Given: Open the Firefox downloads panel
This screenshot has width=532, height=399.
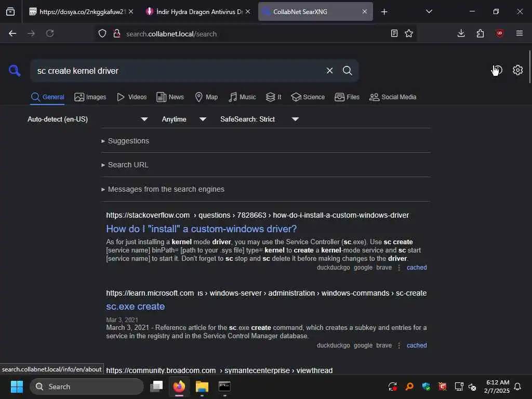Looking at the screenshot, I should coord(461,33).
